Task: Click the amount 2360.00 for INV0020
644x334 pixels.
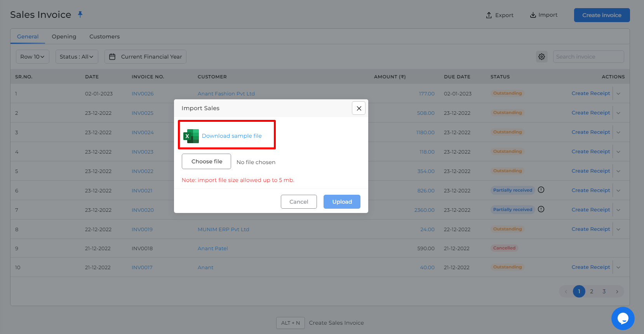Action: (x=424, y=210)
